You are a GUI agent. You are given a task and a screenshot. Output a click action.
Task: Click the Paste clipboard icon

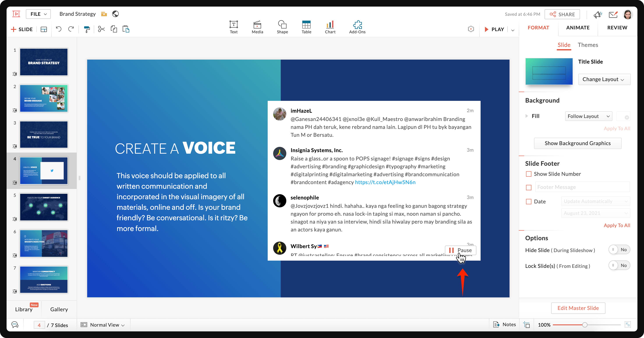tap(126, 29)
